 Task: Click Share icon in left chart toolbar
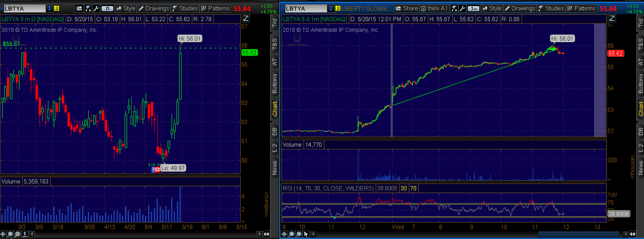pyautogui.click(x=79, y=8)
